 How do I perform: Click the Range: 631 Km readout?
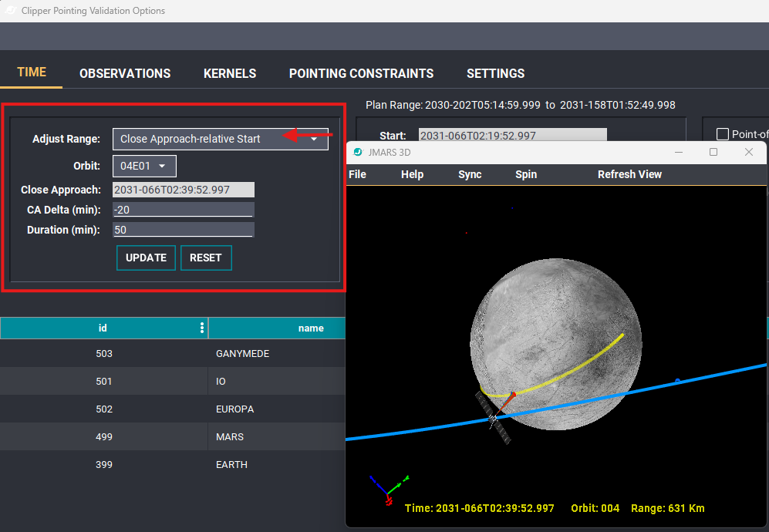pos(667,508)
